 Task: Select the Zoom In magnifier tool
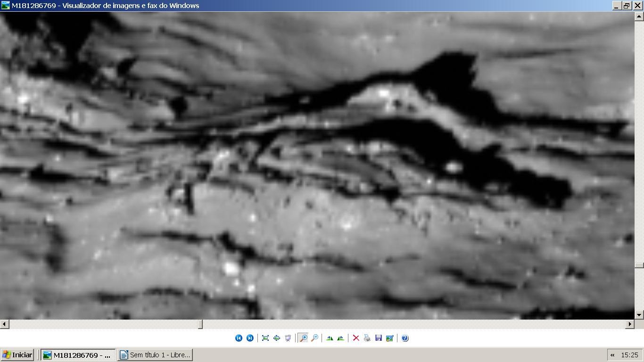click(x=303, y=338)
